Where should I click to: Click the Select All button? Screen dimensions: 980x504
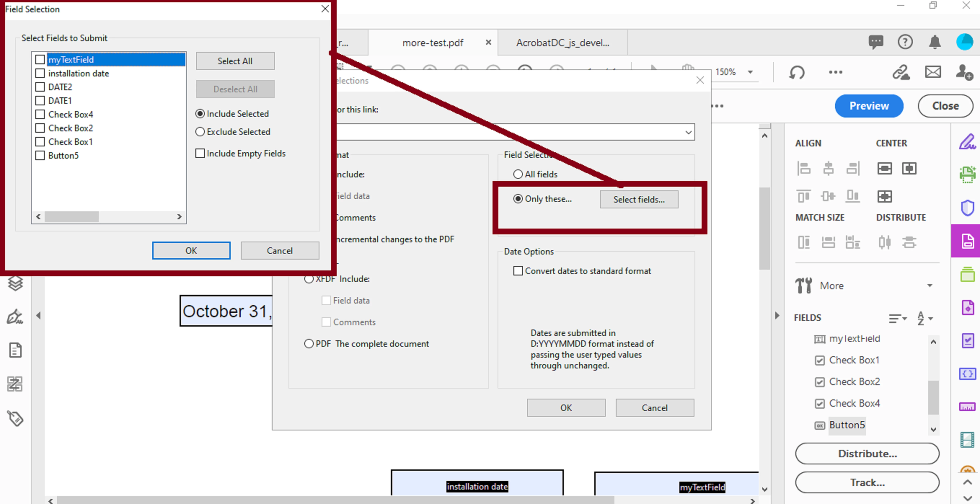235,61
